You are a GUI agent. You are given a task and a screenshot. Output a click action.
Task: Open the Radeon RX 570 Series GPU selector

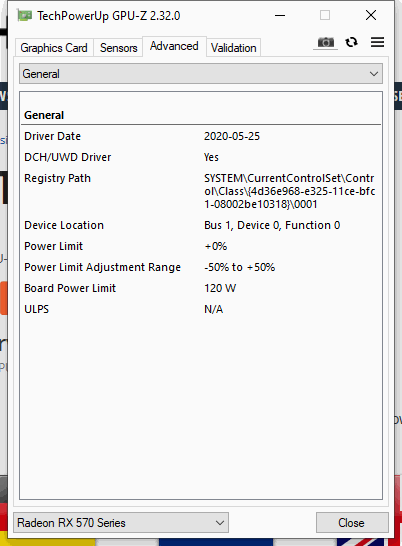click(x=121, y=522)
